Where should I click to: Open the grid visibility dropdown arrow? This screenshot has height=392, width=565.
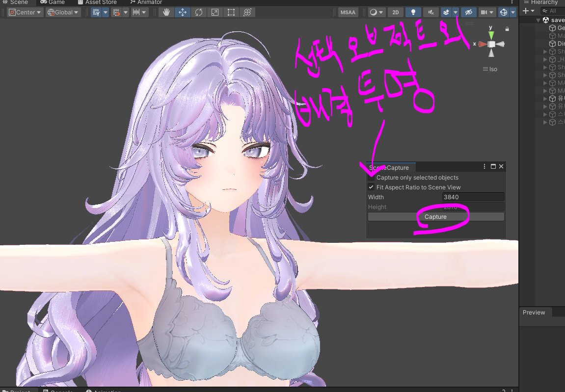[105, 12]
